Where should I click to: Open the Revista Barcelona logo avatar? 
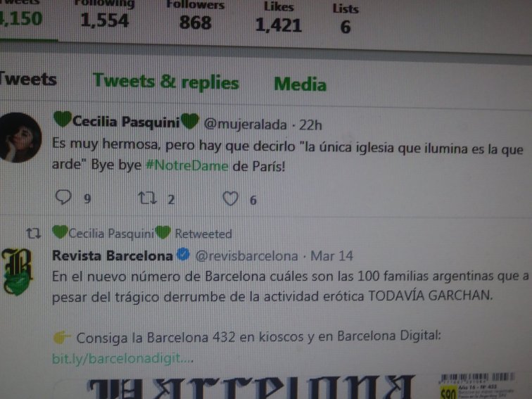click(17, 272)
